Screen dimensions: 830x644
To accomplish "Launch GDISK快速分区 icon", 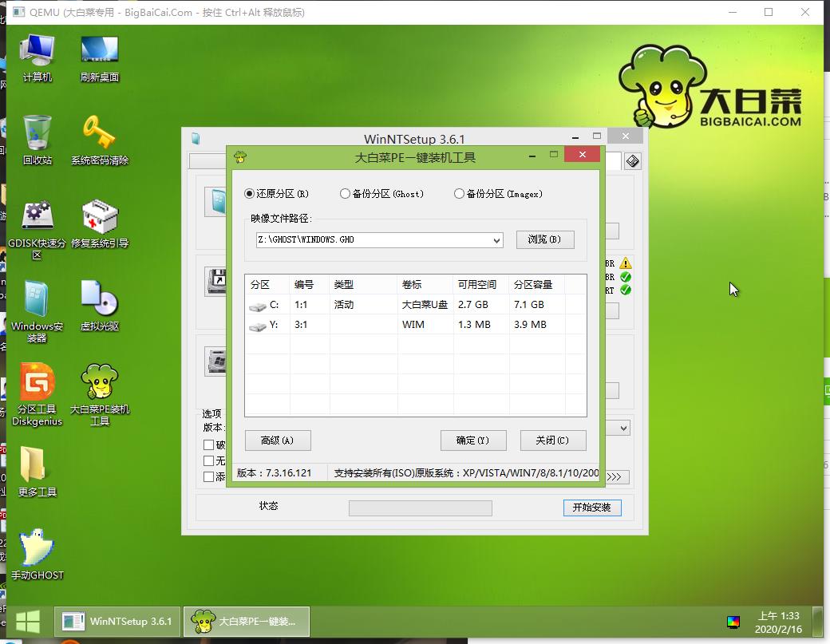I will point(37,230).
